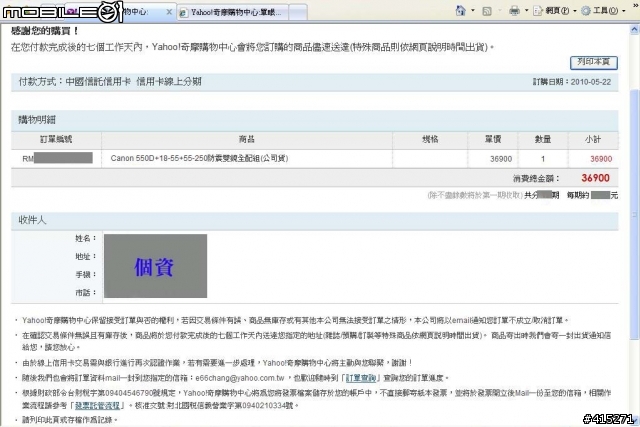Click the Home icon in IE toolbar

[x=460, y=10]
